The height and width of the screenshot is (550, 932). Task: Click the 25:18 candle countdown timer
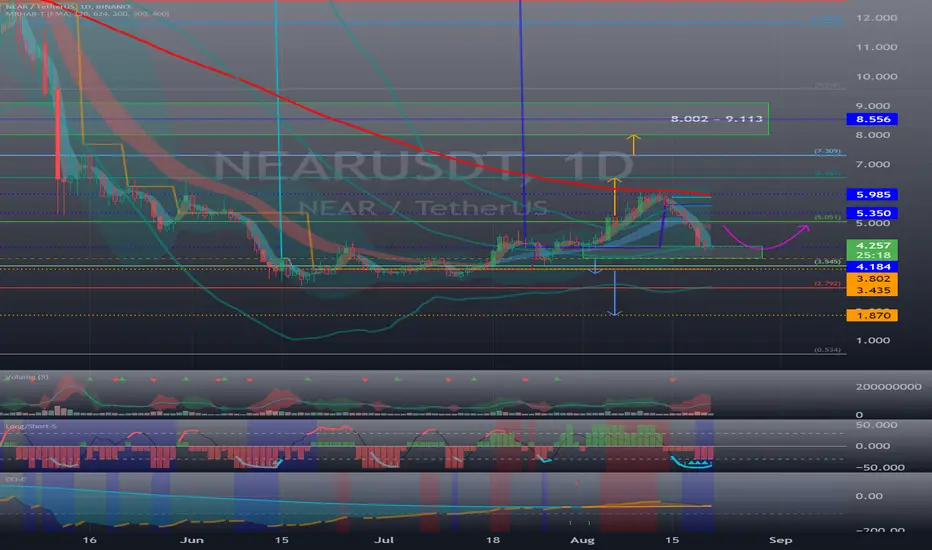coord(872,255)
